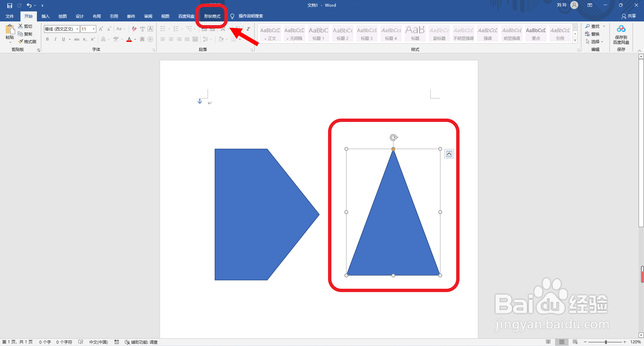The height and width of the screenshot is (346, 644).
Task: Click the 替换 Replace button
Action: point(592,34)
